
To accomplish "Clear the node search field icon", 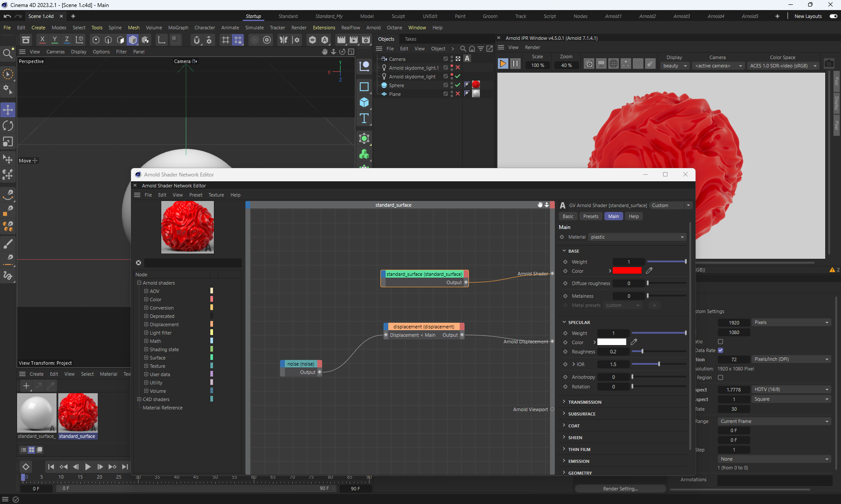I will pyautogui.click(x=138, y=263).
